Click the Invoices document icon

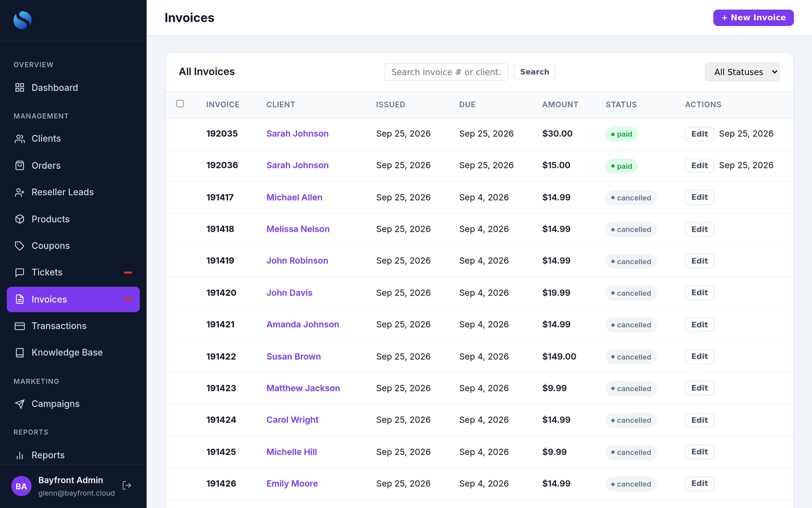pos(20,299)
